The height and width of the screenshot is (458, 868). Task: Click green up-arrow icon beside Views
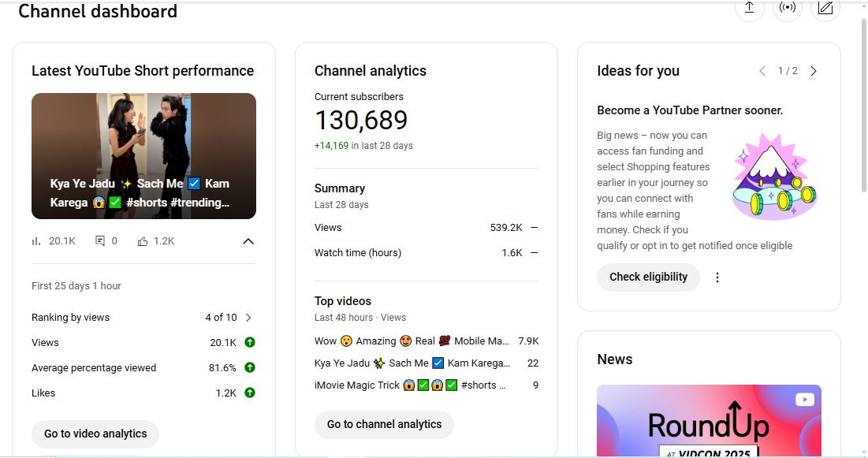pyautogui.click(x=249, y=343)
